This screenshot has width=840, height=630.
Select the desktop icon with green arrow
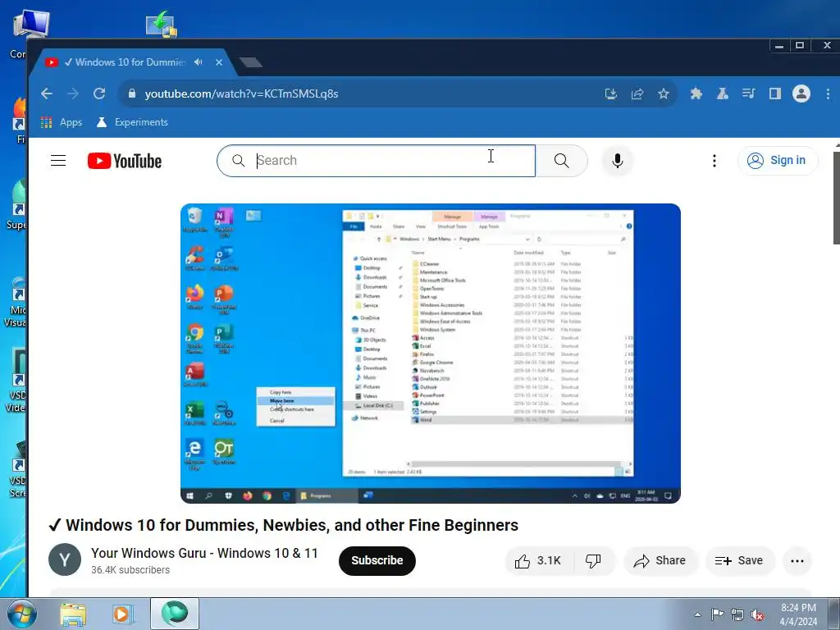click(x=162, y=24)
